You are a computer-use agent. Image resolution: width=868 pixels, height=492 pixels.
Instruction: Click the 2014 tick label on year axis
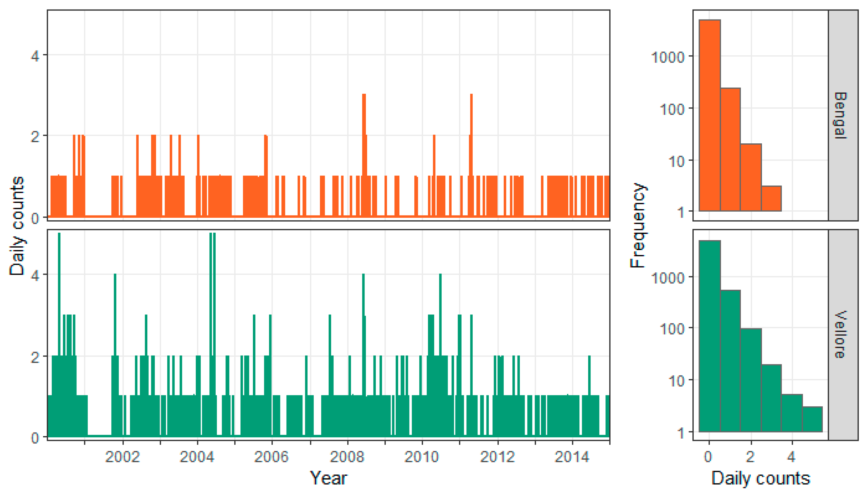572,457
